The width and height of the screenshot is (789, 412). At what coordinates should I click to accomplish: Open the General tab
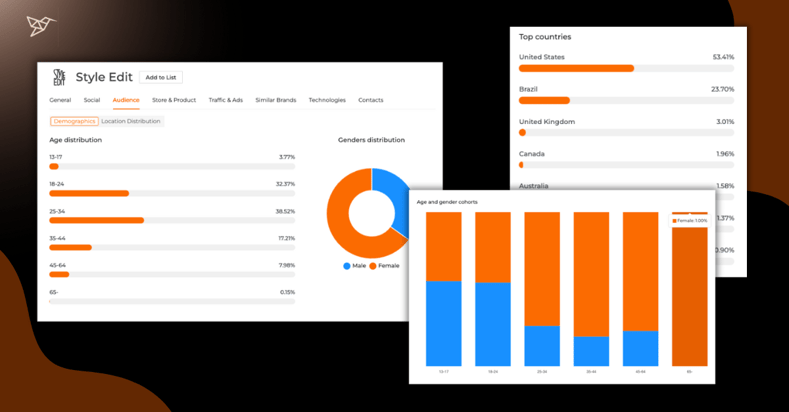click(x=60, y=100)
